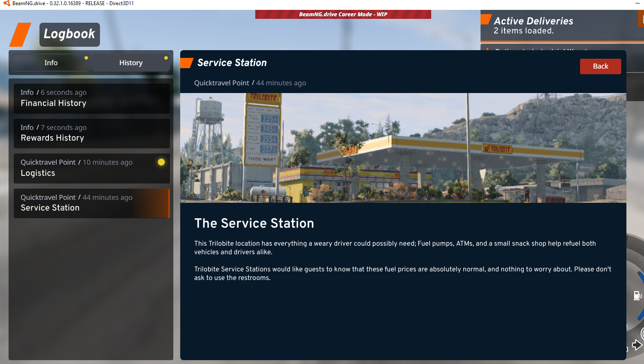Viewport: 644px width, 364px height.
Task: Open the Logistics quicktravel entry
Action: pyautogui.click(x=92, y=168)
